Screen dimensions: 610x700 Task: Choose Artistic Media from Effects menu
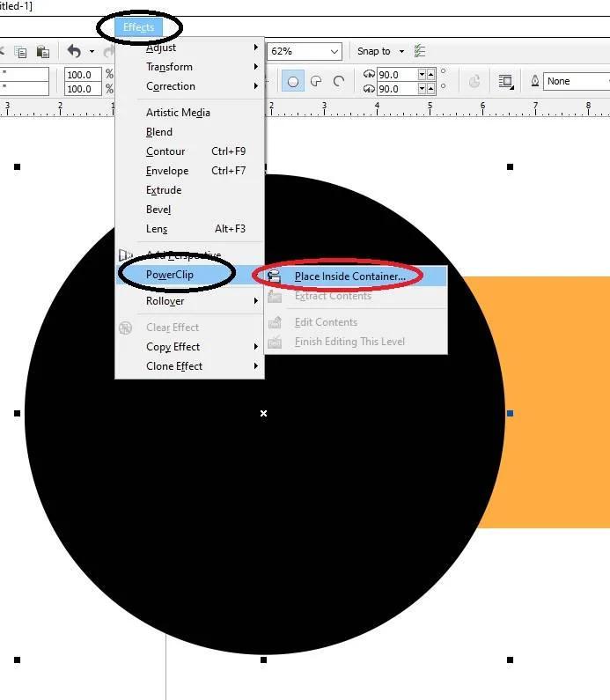(190, 113)
